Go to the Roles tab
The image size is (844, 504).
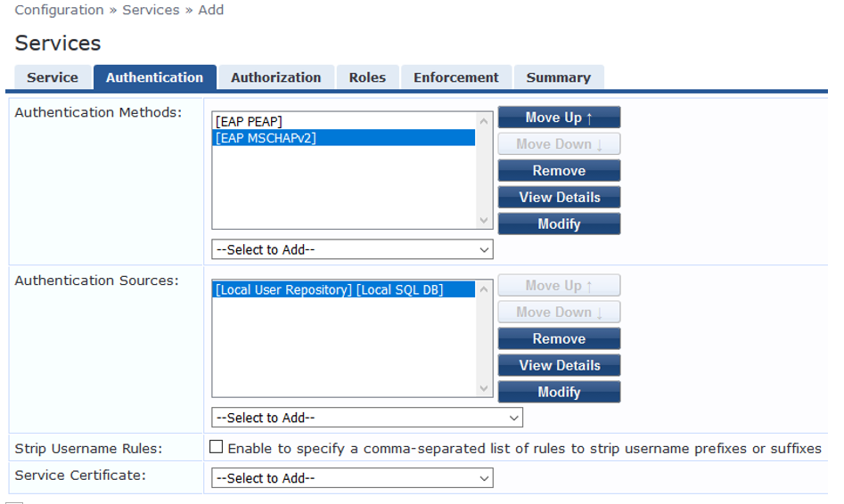pos(367,77)
